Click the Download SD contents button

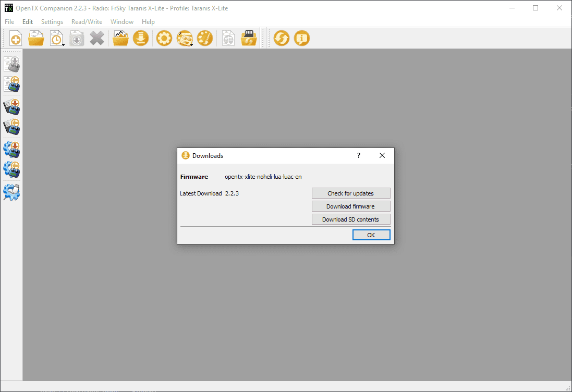pyautogui.click(x=351, y=219)
